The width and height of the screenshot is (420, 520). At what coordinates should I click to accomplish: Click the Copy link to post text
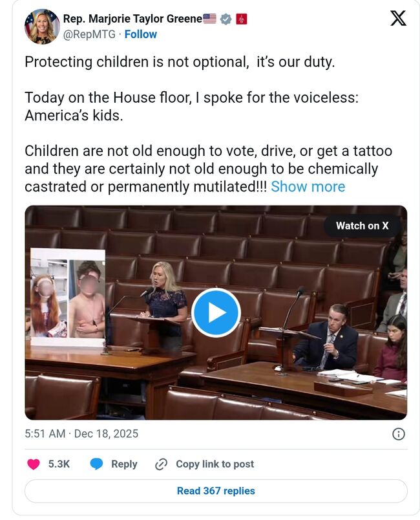(215, 464)
